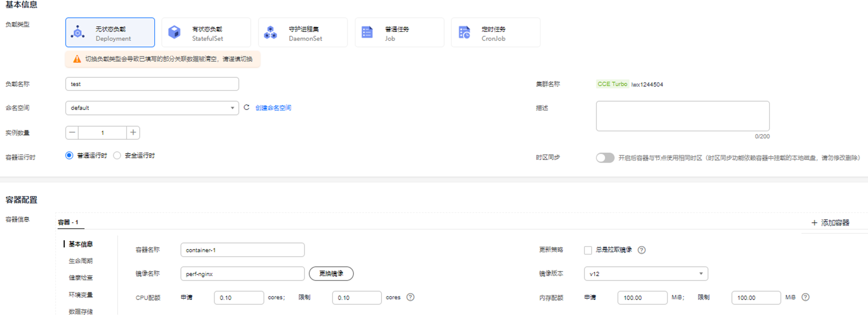Open the 命名空间 default dropdown

152,108
